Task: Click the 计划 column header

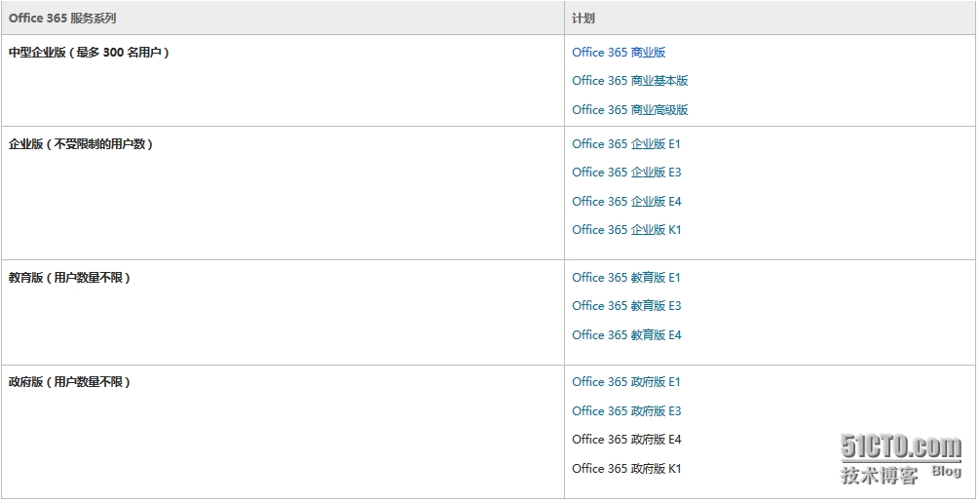Action: click(x=584, y=19)
